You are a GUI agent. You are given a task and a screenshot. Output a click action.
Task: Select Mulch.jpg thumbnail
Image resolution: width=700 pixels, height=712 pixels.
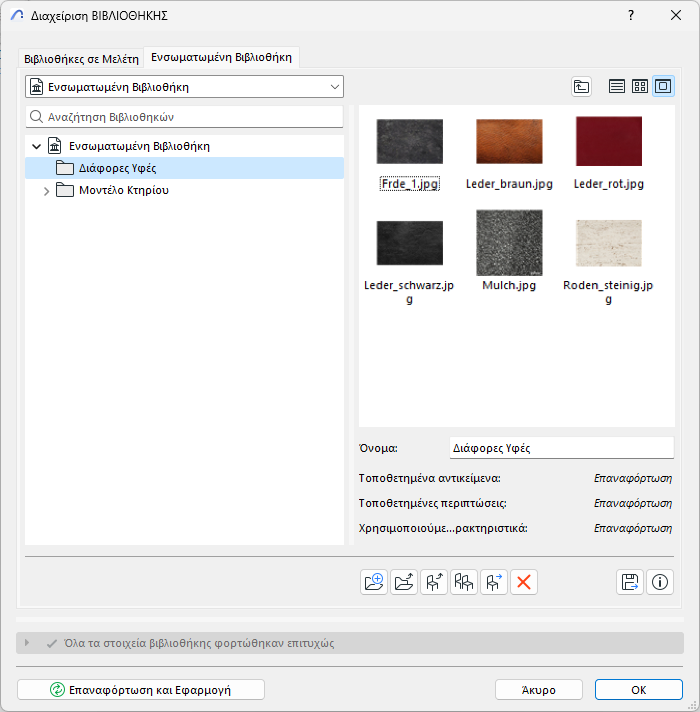[509, 242]
